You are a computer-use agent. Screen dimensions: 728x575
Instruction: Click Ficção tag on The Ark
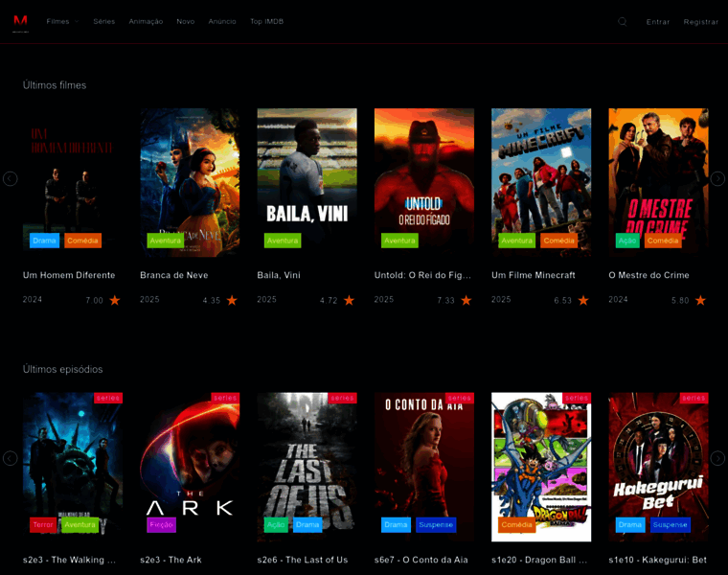tap(162, 525)
